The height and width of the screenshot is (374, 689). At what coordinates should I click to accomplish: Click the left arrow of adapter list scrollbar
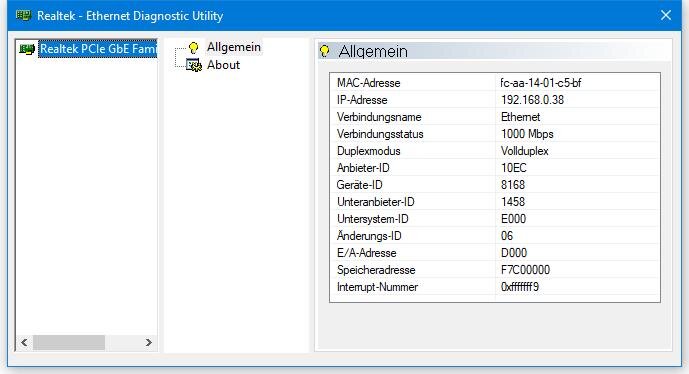pos(24,342)
